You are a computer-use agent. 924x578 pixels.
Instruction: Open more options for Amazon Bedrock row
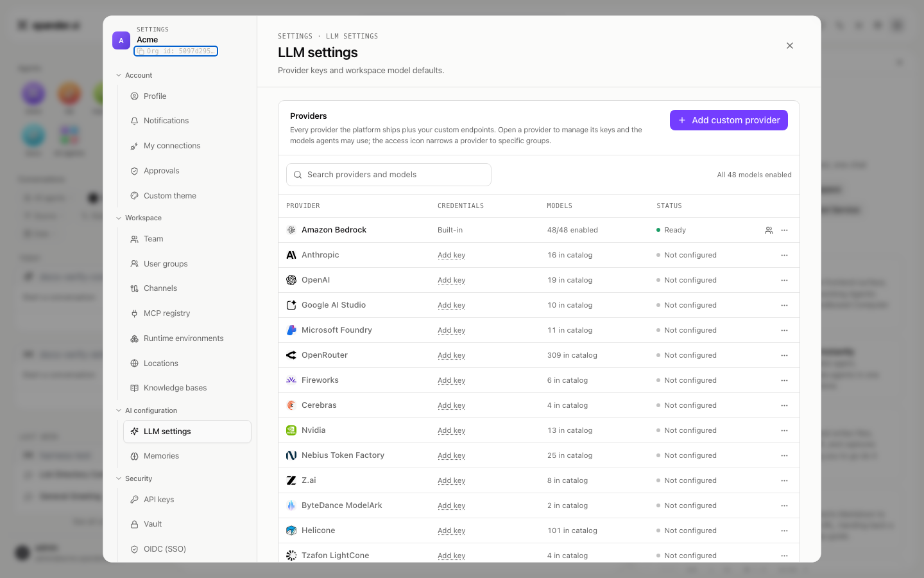click(x=784, y=230)
